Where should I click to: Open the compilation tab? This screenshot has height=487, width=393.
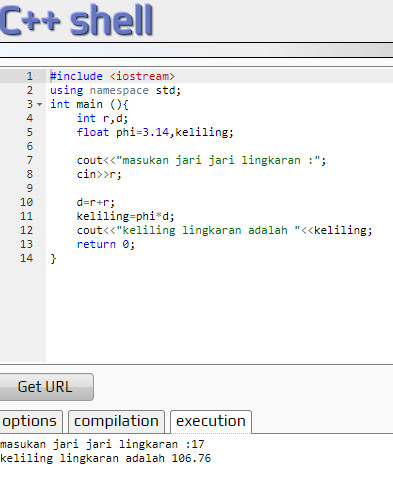(116, 421)
